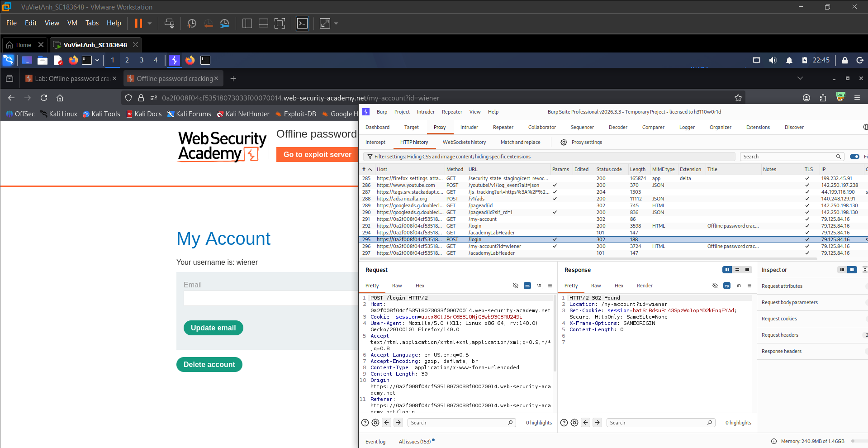
Task: Open a new Firefox tab
Action: (x=233, y=79)
